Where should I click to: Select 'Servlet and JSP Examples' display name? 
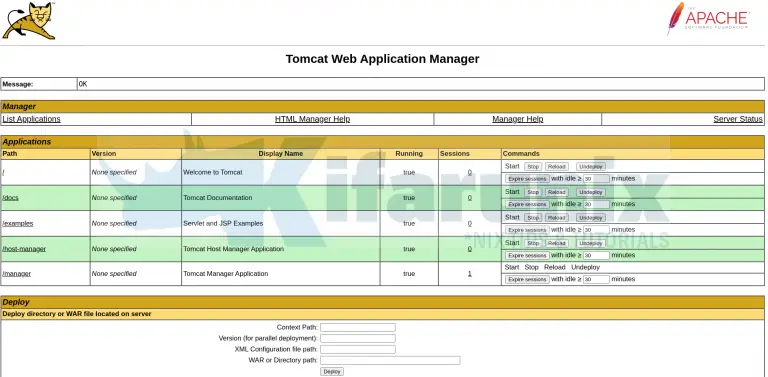click(x=223, y=223)
